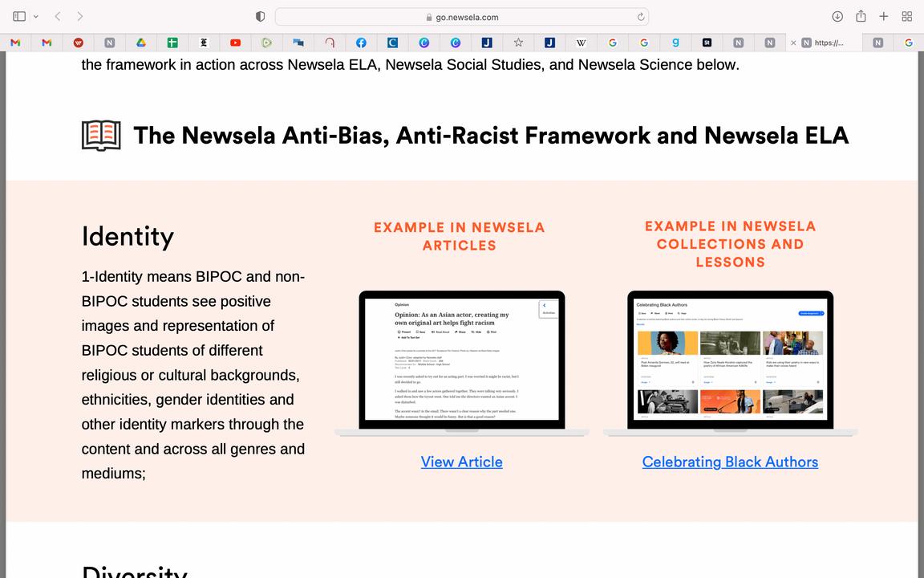
Task: Toggle the Safari sidebar
Action: (19, 17)
